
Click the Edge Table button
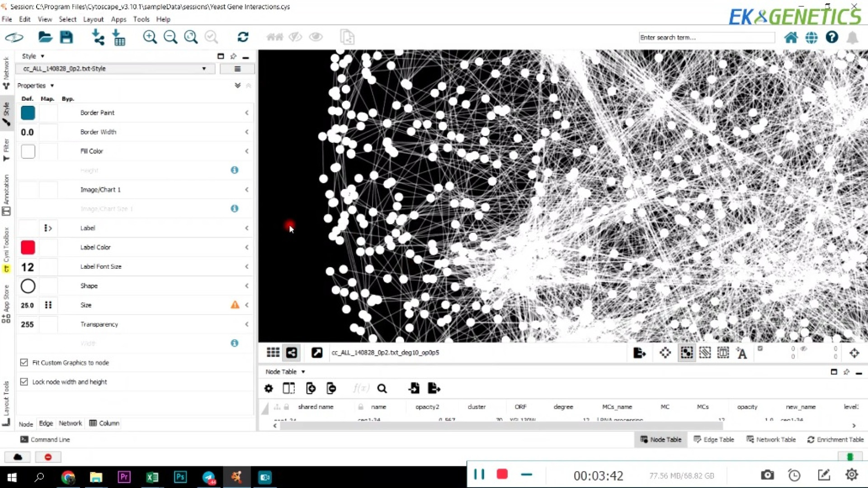pyautogui.click(x=713, y=439)
